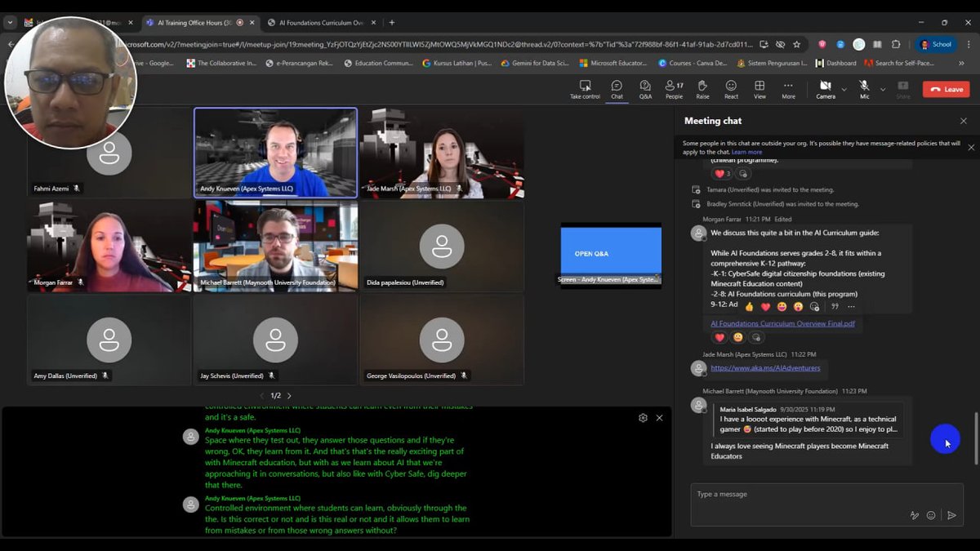
Task: React with surprised emoji in hover bar
Action: (798, 307)
